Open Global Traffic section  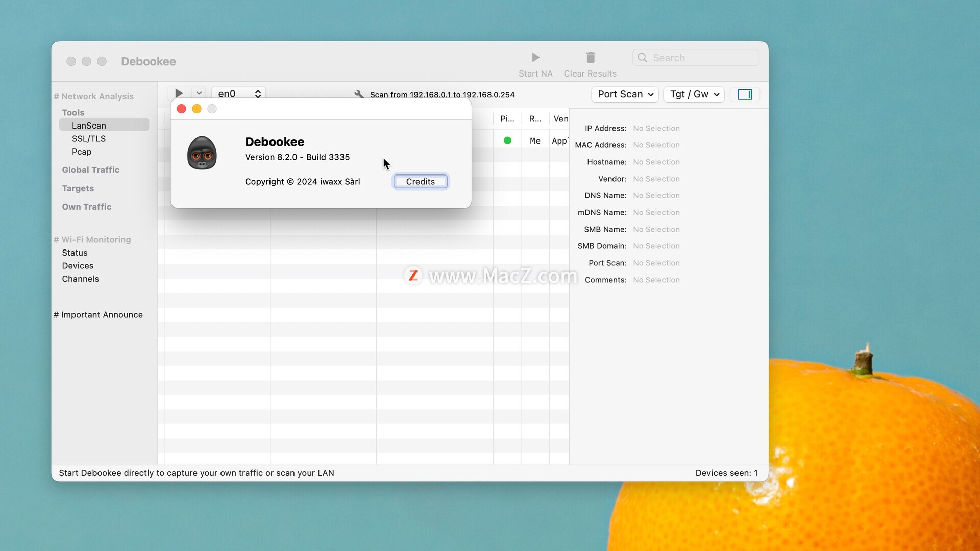pyautogui.click(x=91, y=170)
